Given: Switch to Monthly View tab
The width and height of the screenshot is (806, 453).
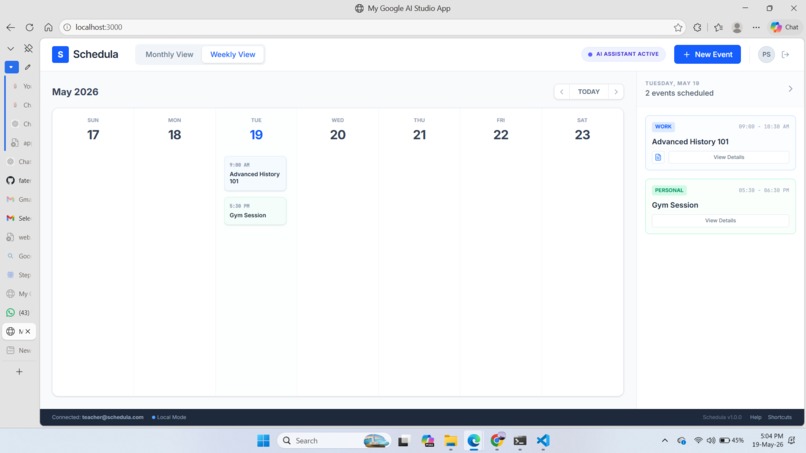Looking at the screenshot, I should click(169, 54).
